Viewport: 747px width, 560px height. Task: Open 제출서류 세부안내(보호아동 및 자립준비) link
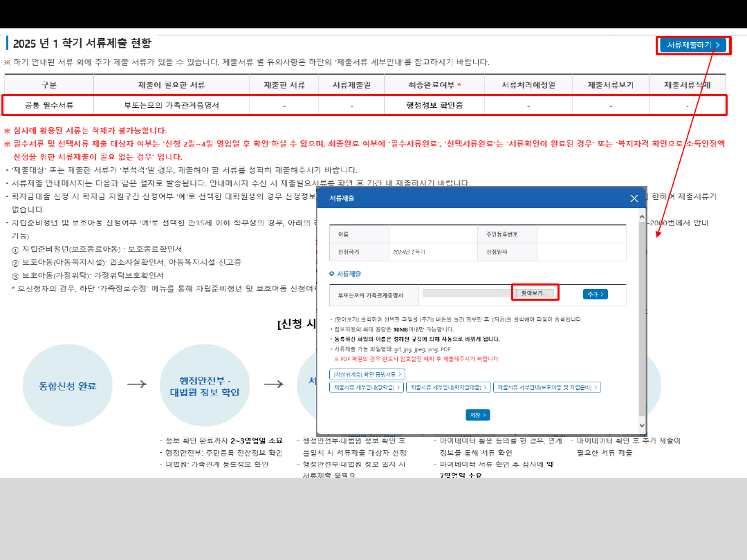[546, 388]
